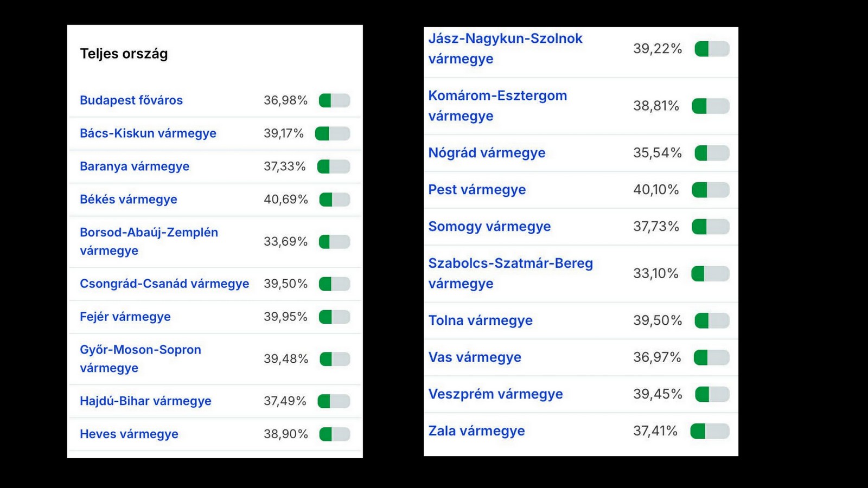Toggle the Szabolcs-Szatmár-Bereg vármegye switch
This screenshot has height=488, width=868.
pyautogui.click(x=711, y=273)
